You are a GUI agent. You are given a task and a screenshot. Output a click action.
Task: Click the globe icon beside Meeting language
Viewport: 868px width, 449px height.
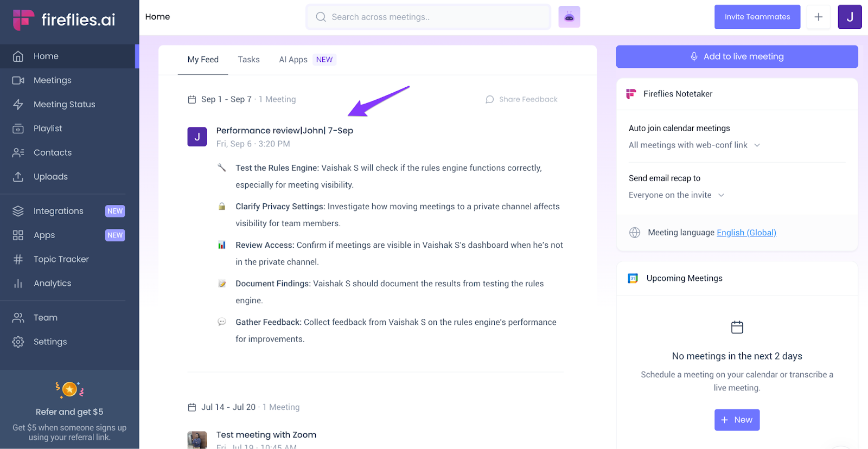tap(635, 233)
